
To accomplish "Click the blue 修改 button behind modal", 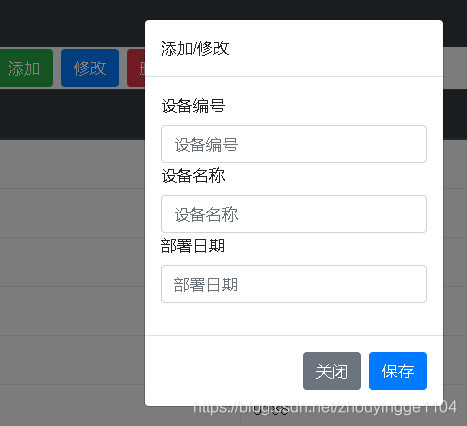I will (90, 68).
